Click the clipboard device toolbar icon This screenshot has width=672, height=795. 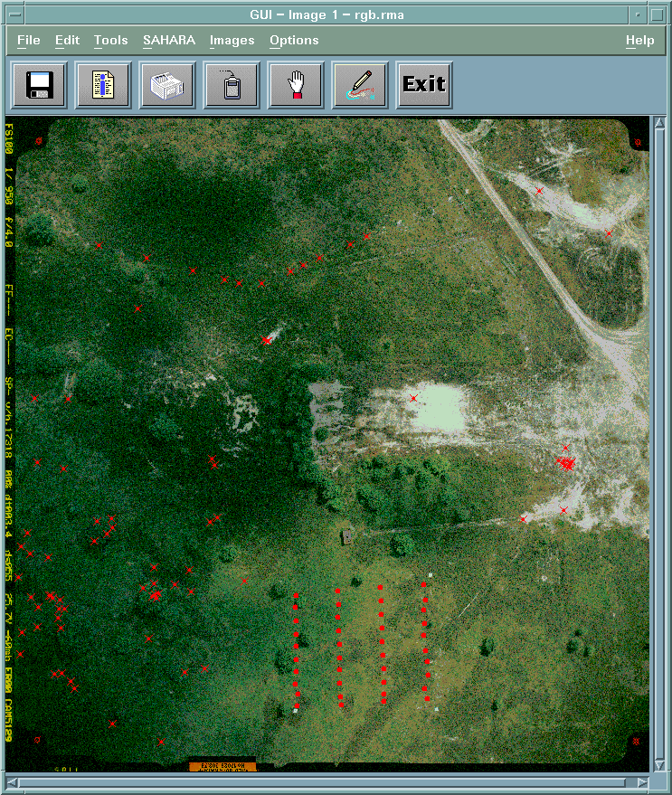[x=232, y=85]
